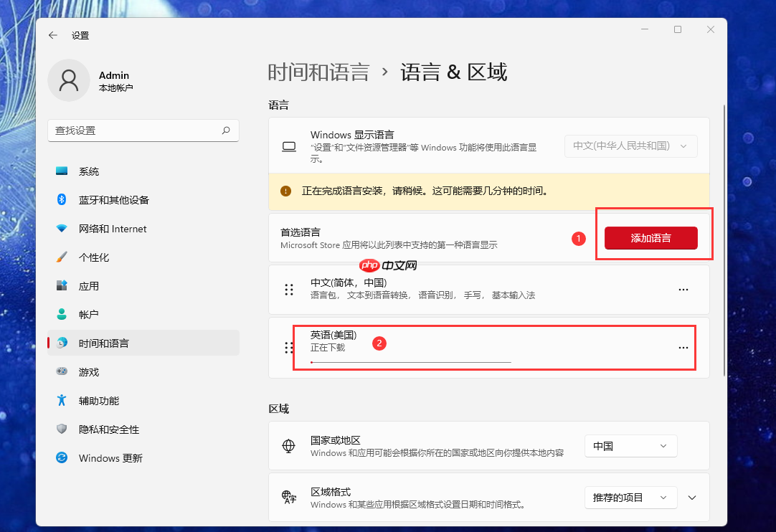Select the Windows 更新 sidebar icon
Image resolution: width=776 pixels, height=532 pixels.
point(61,457)
